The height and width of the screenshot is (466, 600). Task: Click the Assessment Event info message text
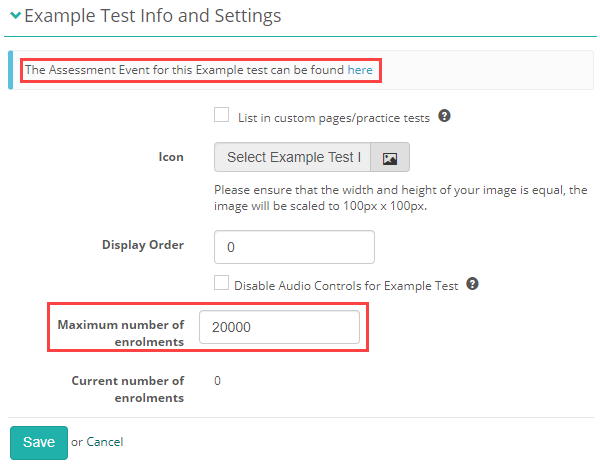[x=185, y=70]
